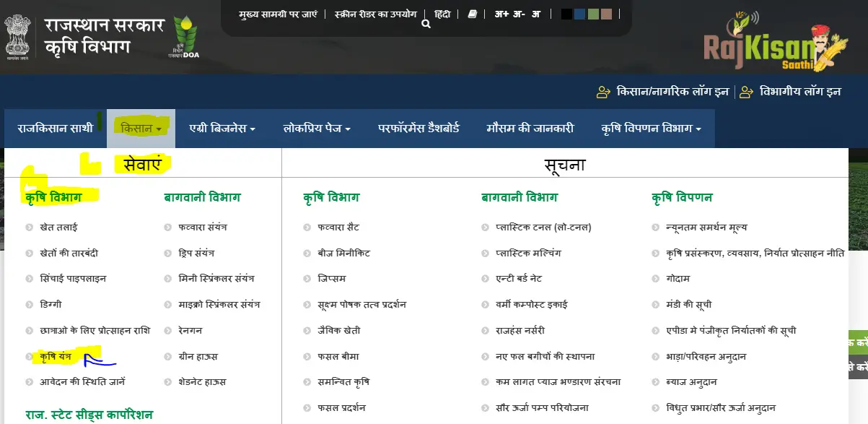This screenshot has height=424, width=868.
Task: Open the शेडनेट हाऊस service
Action: click(x=203, y=382)
